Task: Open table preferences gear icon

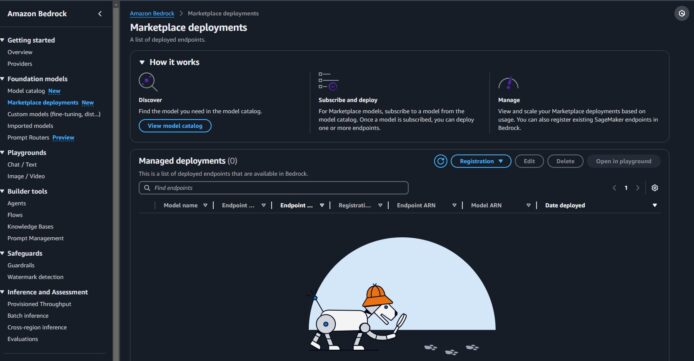Action: pyautogui.click(x=655, y=188)
